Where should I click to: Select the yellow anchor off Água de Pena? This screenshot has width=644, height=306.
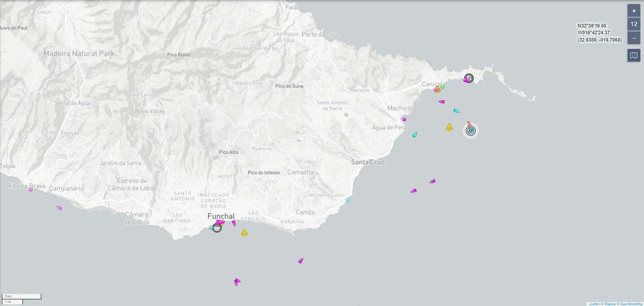point(449,128)
